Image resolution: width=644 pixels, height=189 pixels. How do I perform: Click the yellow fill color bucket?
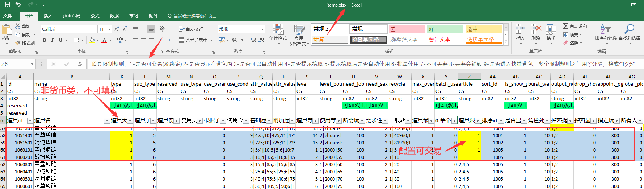pyautogui.click(x=92, y=40)
